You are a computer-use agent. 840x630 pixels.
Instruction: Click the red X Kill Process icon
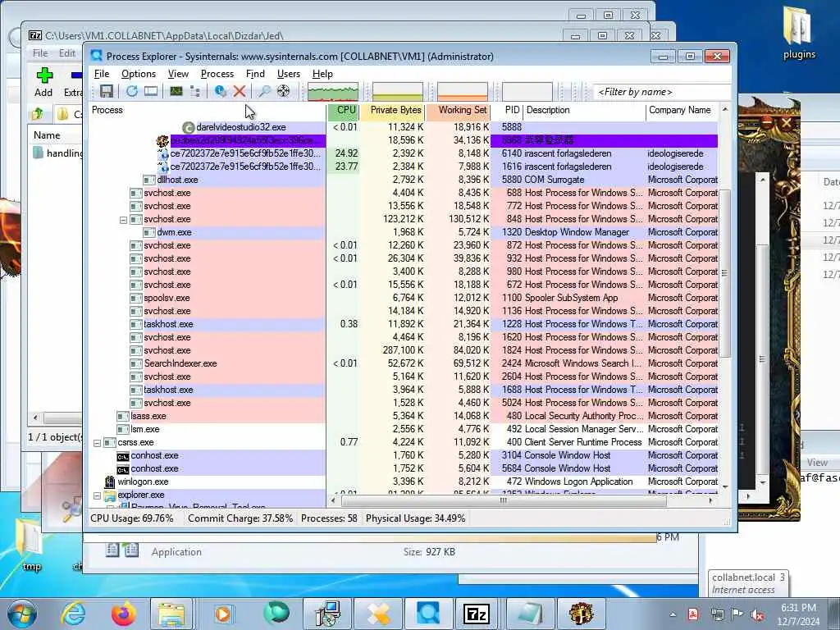coord(239,91)
